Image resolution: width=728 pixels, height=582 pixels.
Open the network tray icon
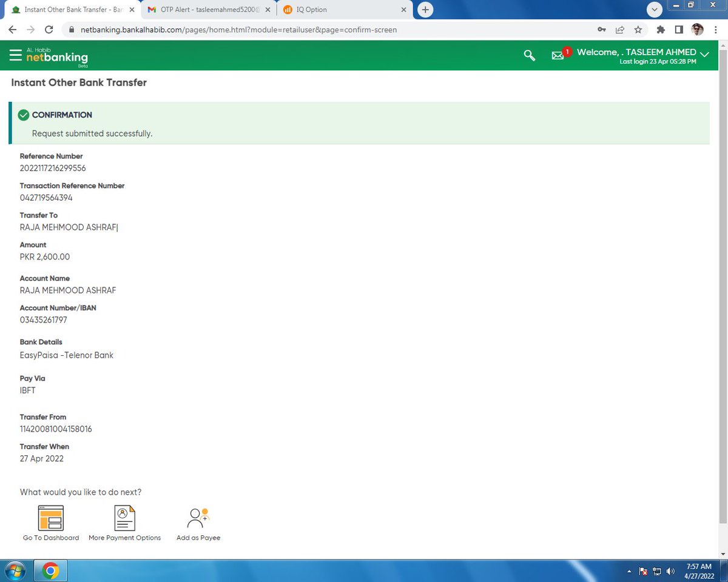point(657,572)
